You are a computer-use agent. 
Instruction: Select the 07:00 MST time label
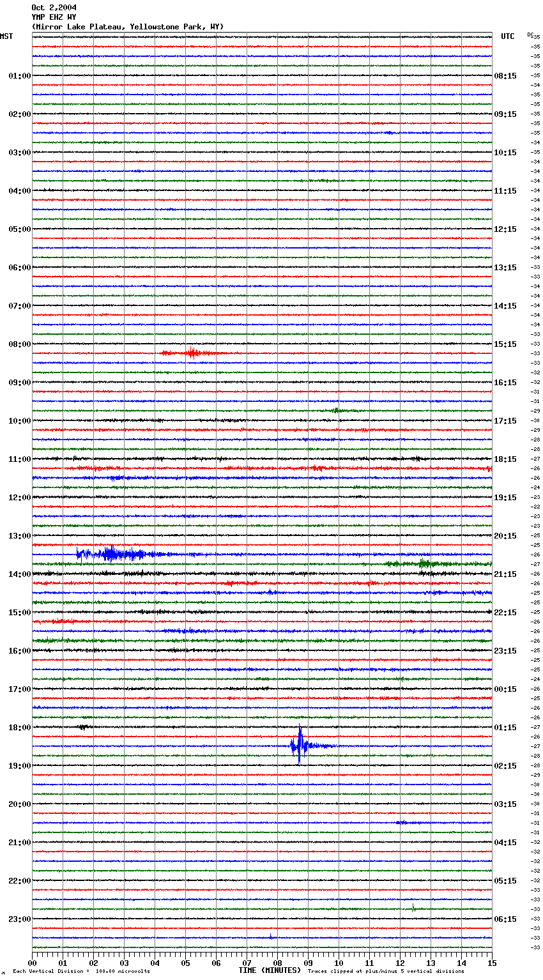(19, 306)
